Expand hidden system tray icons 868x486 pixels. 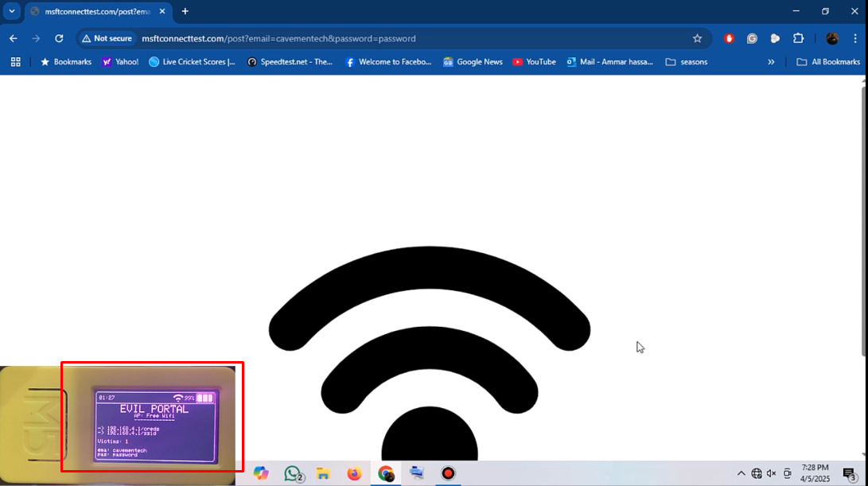pyautogui.click(x=741, y=473)
